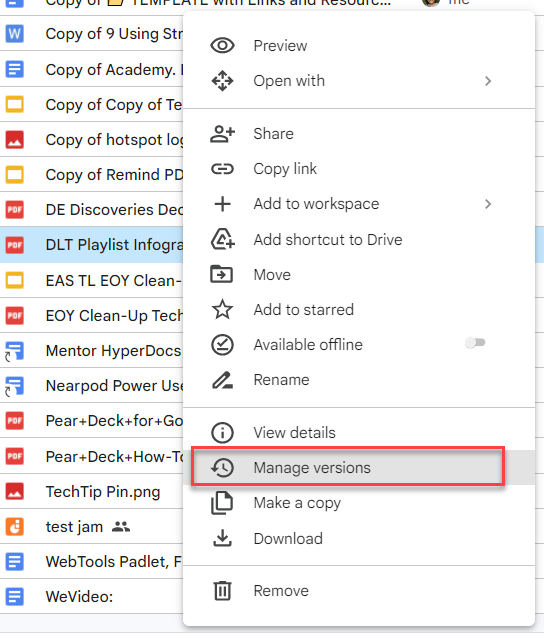Screen dimensions: 544x638
Task: Click the Add to starred star icon
Action: point(222,309)
